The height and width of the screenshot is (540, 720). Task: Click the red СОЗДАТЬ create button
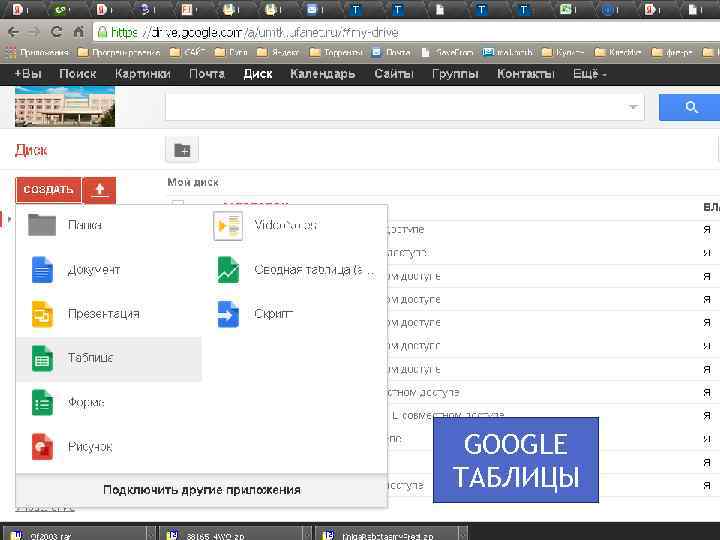tap(48, 190)
